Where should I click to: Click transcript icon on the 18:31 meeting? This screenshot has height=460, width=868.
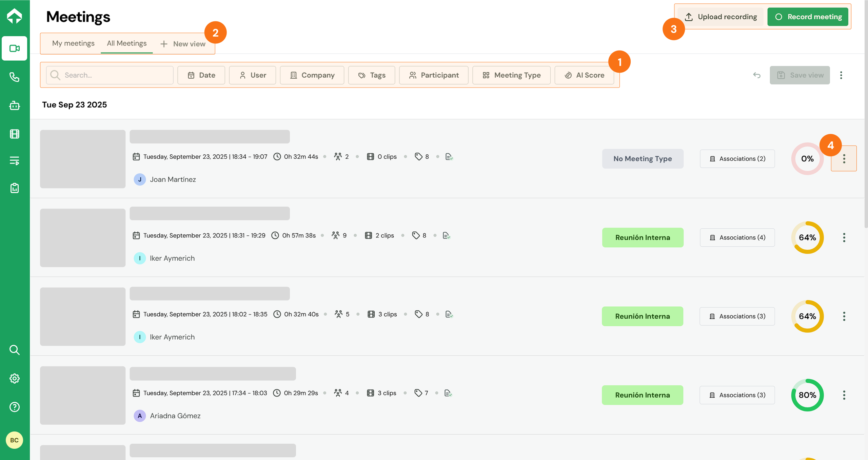tap(446, 235)
